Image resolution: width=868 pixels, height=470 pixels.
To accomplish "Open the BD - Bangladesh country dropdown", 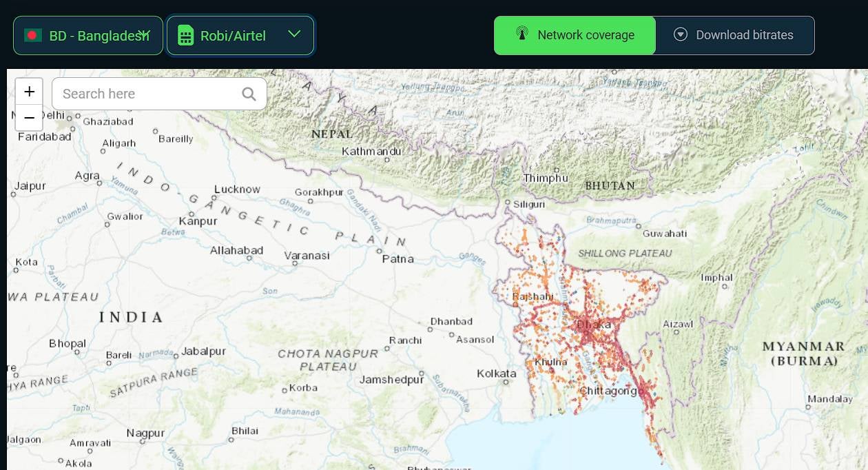I will tap(88, 35).
